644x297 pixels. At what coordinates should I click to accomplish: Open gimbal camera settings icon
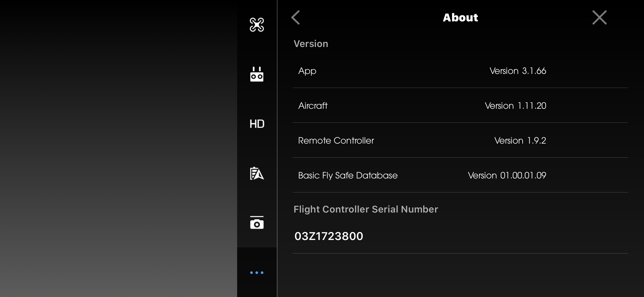pos(257,223)
